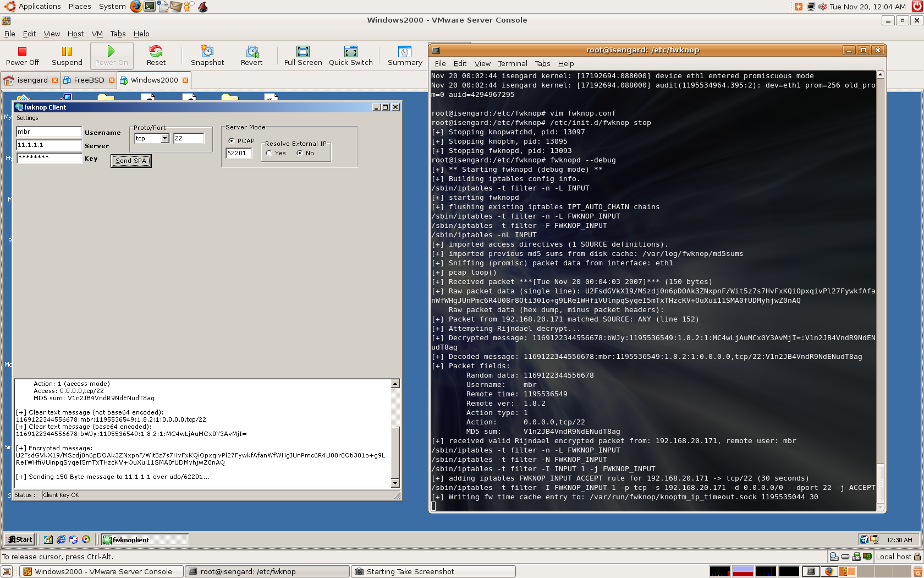Open the VMware Host menu
Viewport: 924px width, 578px height.
[75, 34]
